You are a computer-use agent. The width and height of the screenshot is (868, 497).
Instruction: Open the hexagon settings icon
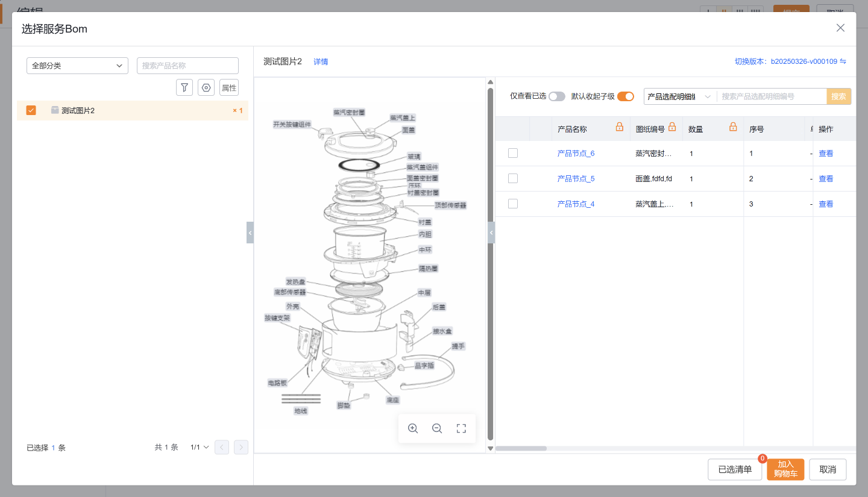206,87
